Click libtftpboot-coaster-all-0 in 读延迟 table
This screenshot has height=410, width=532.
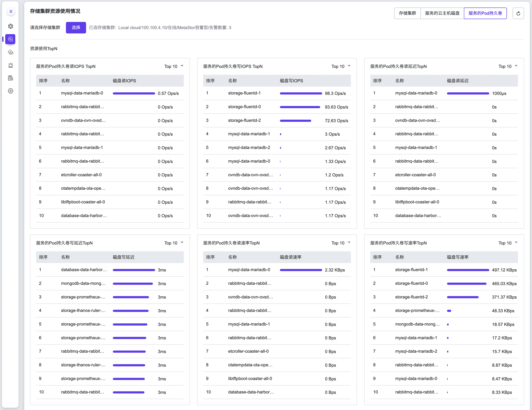click(417, 202)
